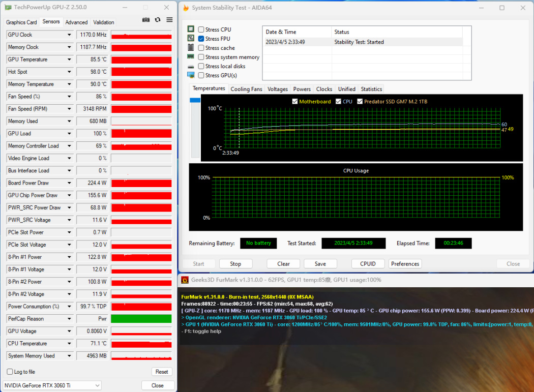Uncheck the Stress FPU checkbox
This screenshot has height=392, width=534.
point(201,39)
